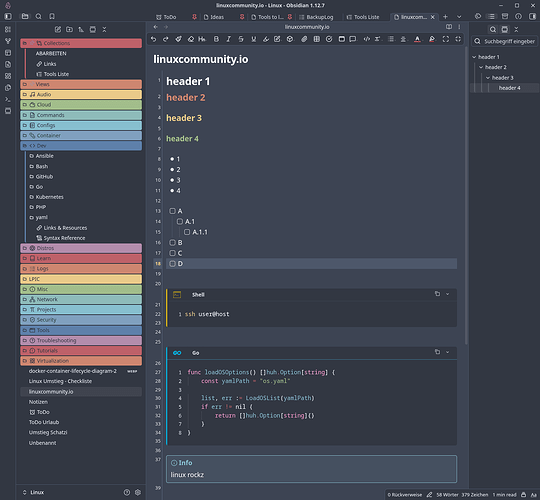Switch to the BackupLog tab
540x500 pixels.
tap(319, 17)
